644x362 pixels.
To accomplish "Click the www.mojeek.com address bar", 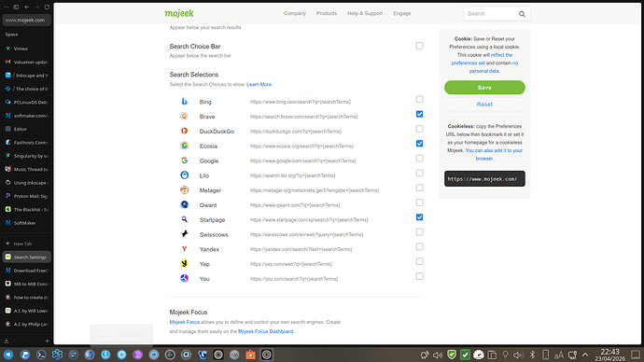I will coord(27,21).
